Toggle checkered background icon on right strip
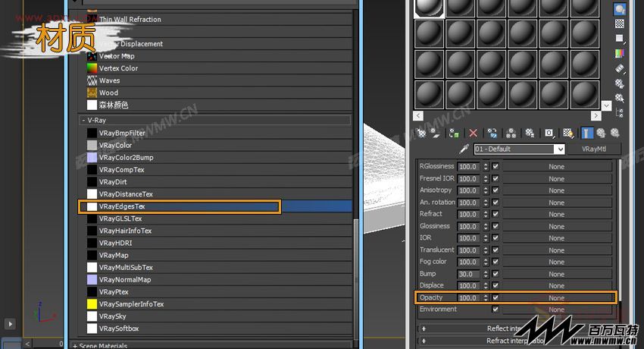Image resolution: width=644 pixels, height=349 pixels. [x=619, y=24]
